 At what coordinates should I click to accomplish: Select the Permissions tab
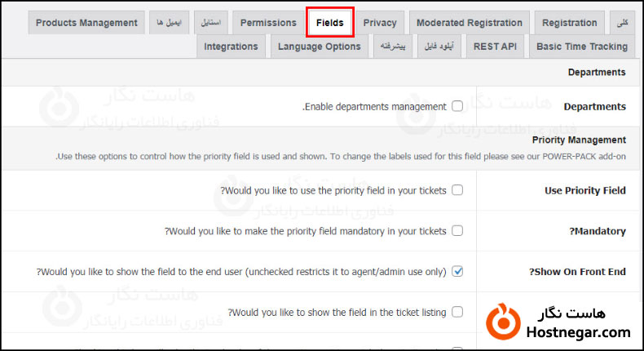click(x=268, y=23)
